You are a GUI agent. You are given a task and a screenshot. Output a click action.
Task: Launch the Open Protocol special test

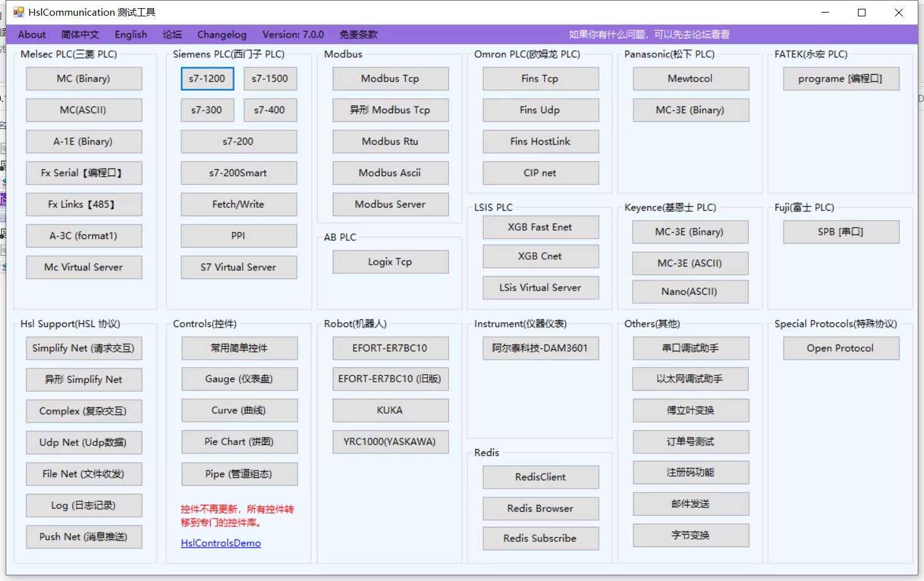[x=841, y=348]
